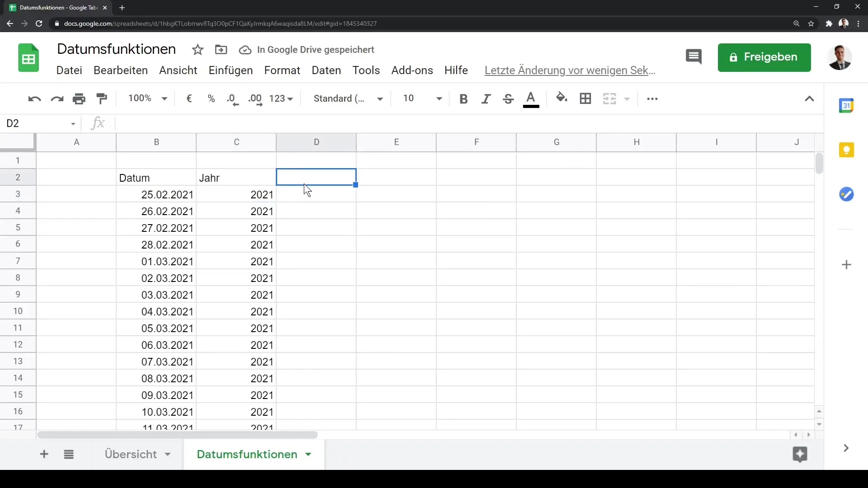Open the Einfügen menu
868x488 pixels.
[231, 70]
